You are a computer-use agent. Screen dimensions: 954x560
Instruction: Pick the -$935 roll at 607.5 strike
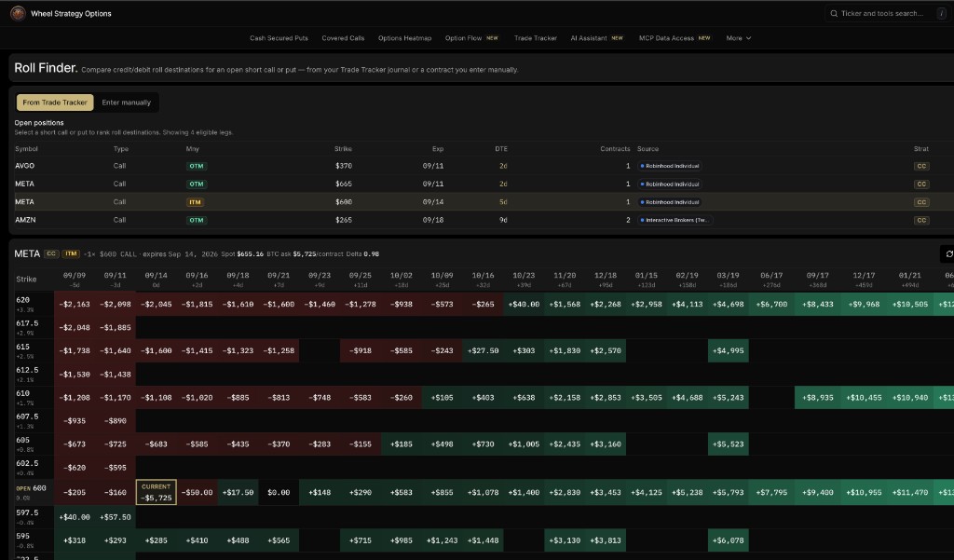[75, 420]
